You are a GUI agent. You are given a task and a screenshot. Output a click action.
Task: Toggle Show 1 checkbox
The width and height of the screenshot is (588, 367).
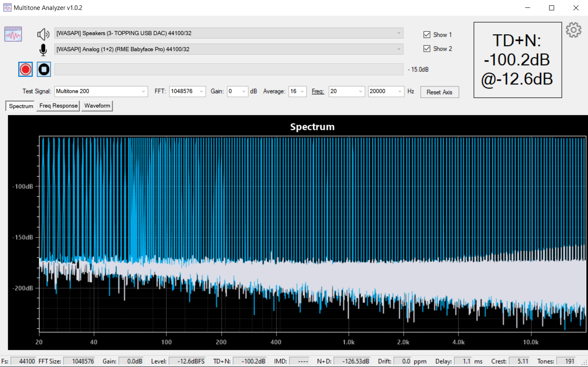pyautogui.click(x=427, y=35)
